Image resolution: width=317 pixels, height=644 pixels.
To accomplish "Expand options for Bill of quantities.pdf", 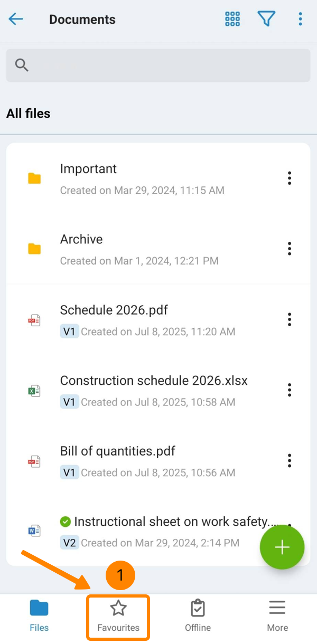I will coord(290,460).
